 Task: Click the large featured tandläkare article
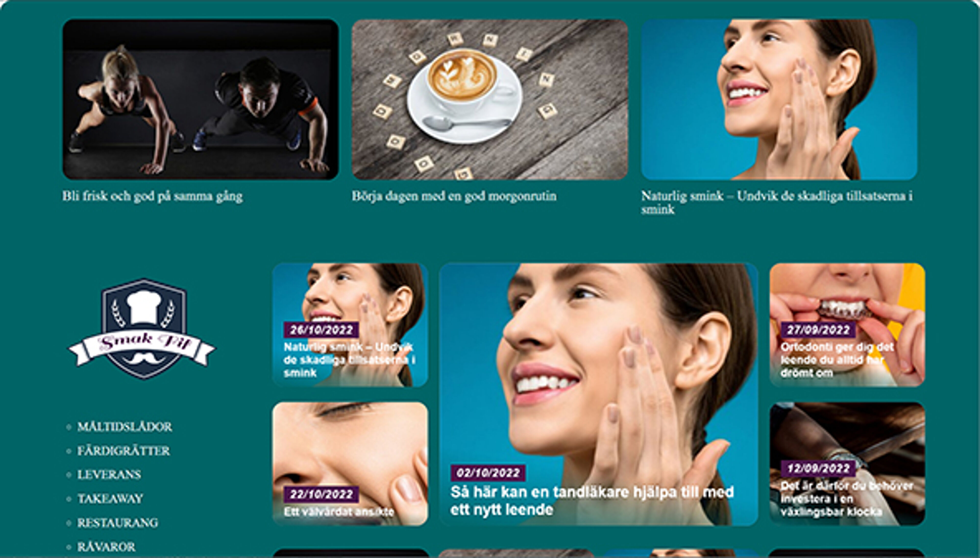pos(598,394)
